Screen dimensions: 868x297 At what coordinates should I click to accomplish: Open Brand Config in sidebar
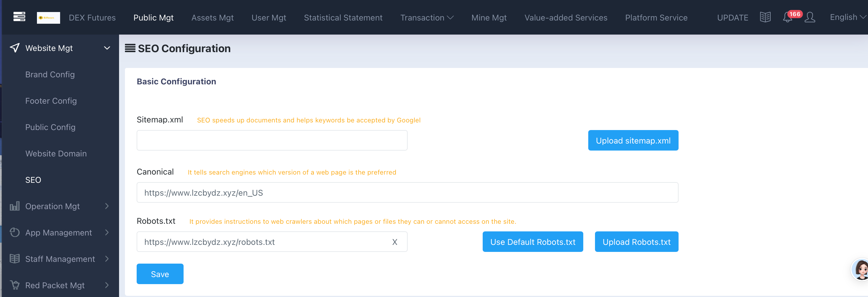[50, 74]
